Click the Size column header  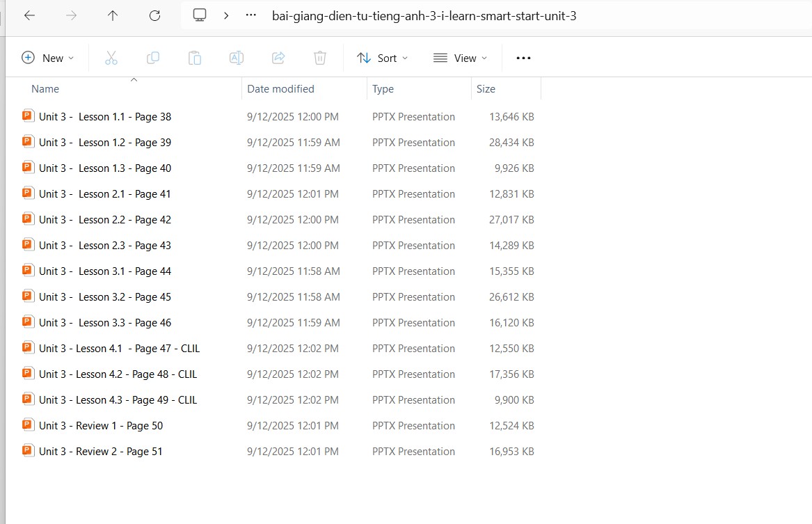[486, 89]
